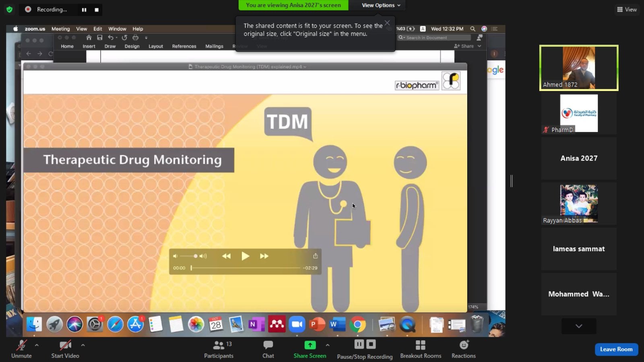Screen dimensions: 644x362
Task: Expand audio options arrow beside Unmute
Action: click(x=37, y=345)
